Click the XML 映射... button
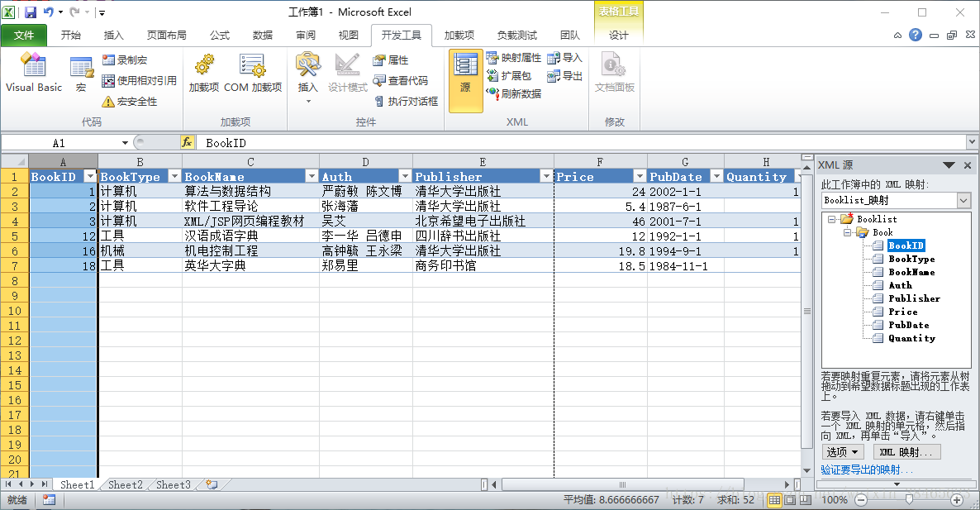Screen dimensions: 980x510 (x=906, y=452)
